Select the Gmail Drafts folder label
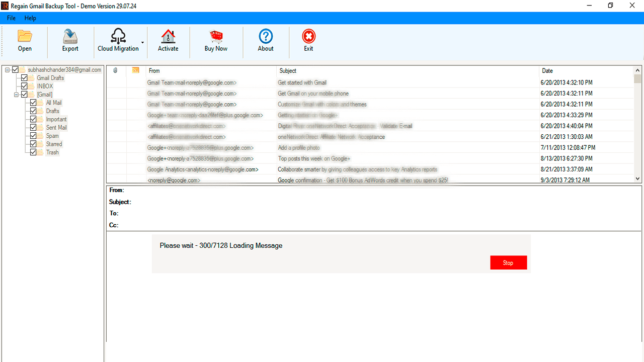Viewport: 644px width, 362px height. click(50, 78)
